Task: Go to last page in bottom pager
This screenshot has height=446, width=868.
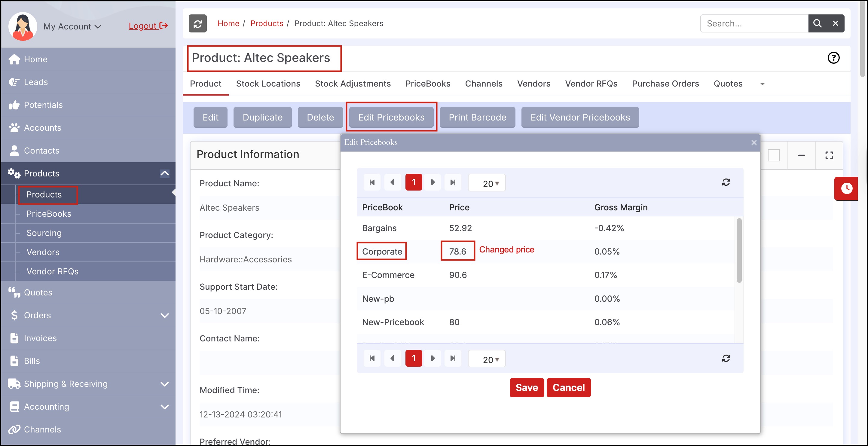Action: (453, 359)
